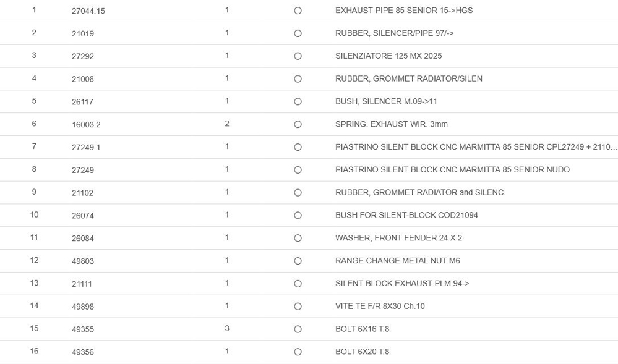The height and width of the screenshot is (364, 618).
Task: Select the radio circle for part 21019
Action: 298,33
